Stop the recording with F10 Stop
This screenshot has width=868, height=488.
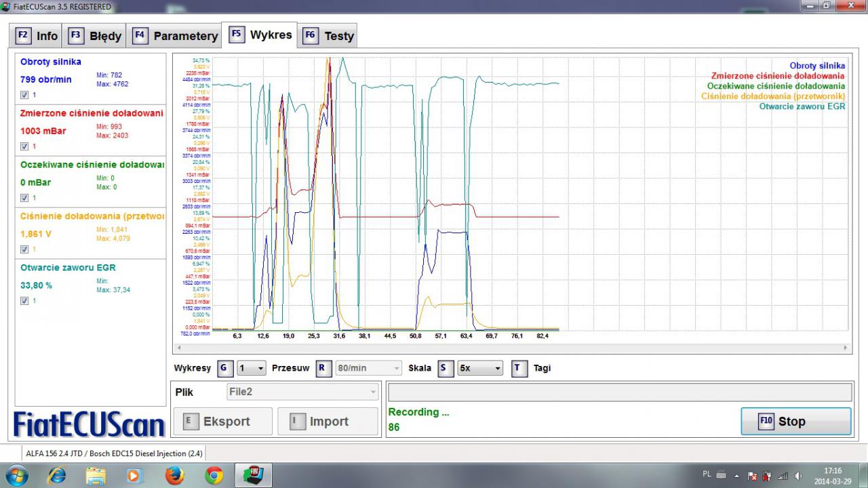795,421
